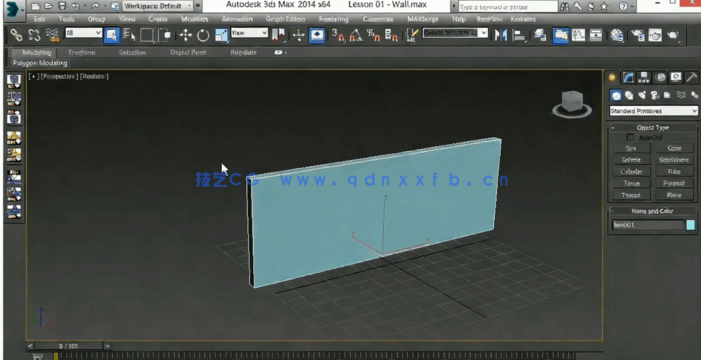Click the time slider 0 / 100
The image size is (701, 360).
[x=68, y=346]
